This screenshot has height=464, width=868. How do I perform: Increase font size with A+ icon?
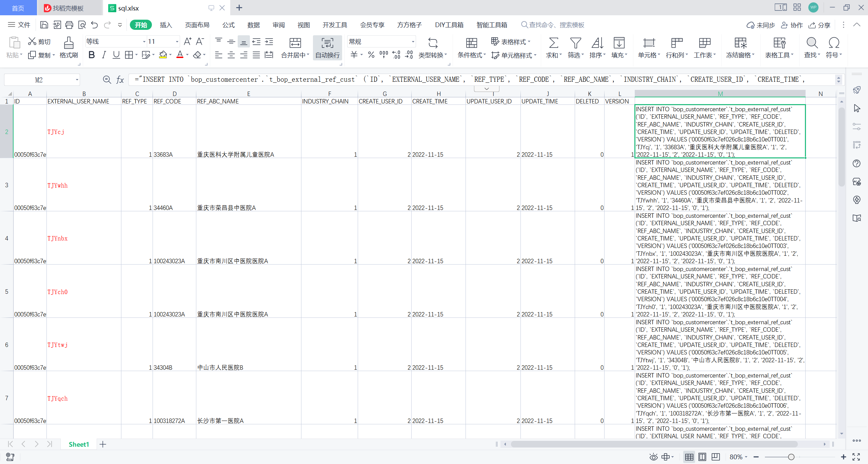pyautogui.click(x=188, y=41)
